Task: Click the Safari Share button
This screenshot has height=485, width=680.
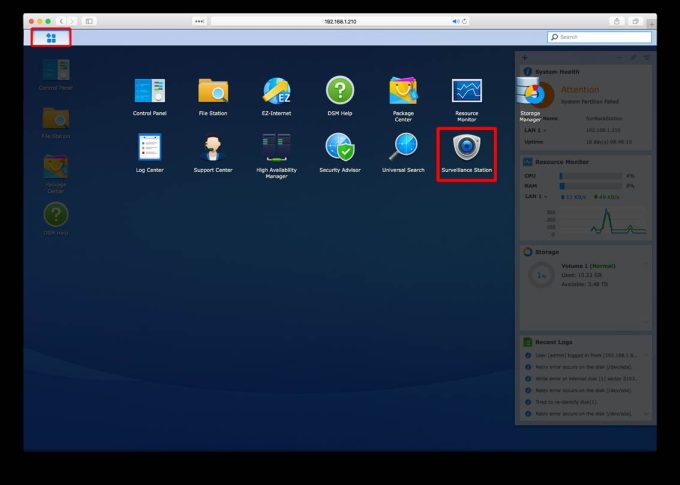Action: click(618, 20)
